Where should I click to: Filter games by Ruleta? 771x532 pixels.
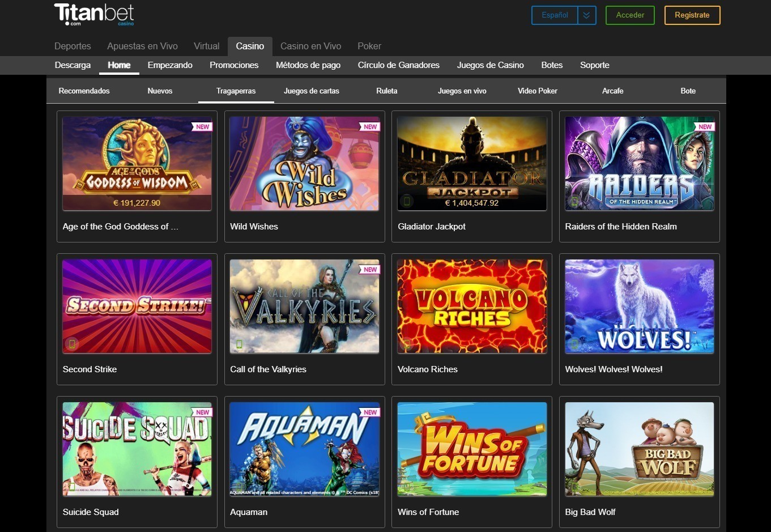coord(387,91)
